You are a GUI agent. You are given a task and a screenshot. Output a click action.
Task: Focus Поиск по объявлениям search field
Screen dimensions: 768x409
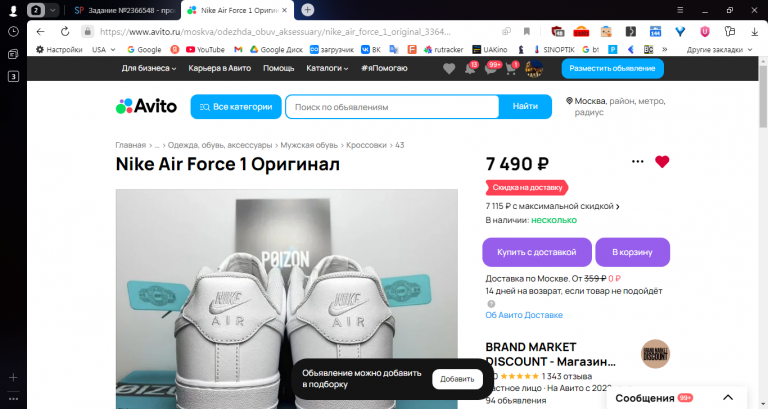[392, 107]
